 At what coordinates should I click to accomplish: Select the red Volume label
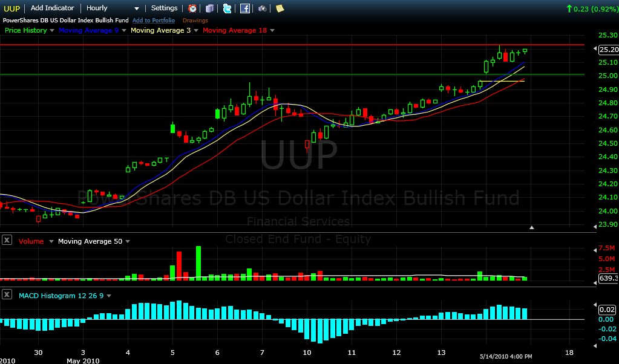click(x=31, y=241)
